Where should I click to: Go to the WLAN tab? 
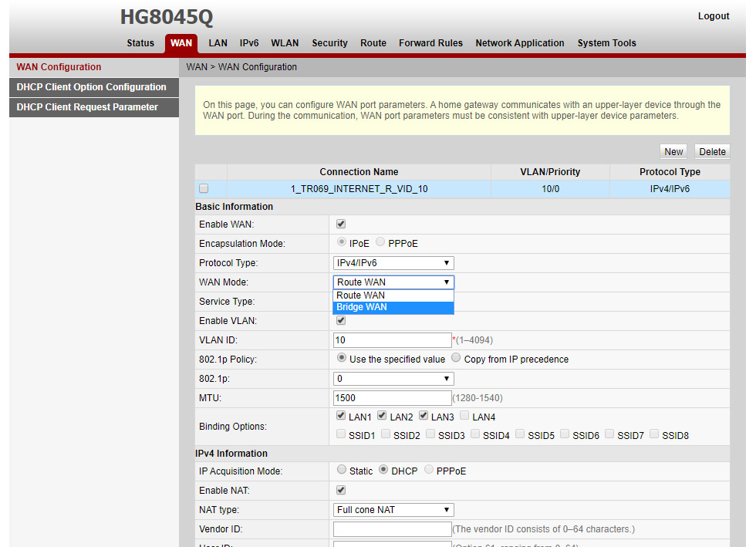point(285,43)
